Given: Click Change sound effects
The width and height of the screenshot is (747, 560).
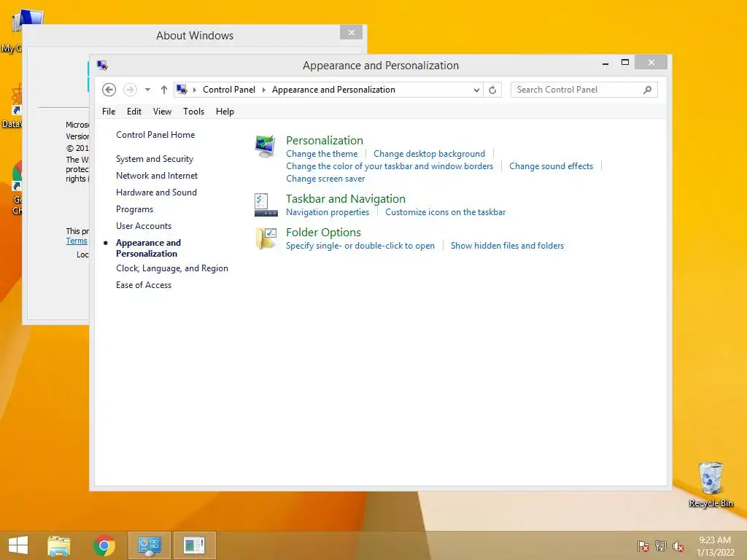Looking at the screenshot, I should [551, 166].
